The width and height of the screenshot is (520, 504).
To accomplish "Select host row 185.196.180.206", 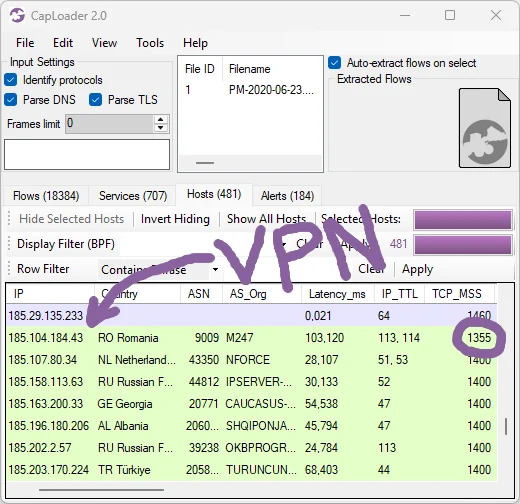I will tap(251, 426).
